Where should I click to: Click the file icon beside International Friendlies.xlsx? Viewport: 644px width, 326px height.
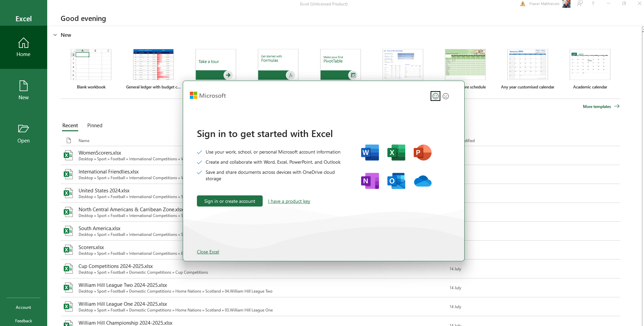(x=68, y=174)
